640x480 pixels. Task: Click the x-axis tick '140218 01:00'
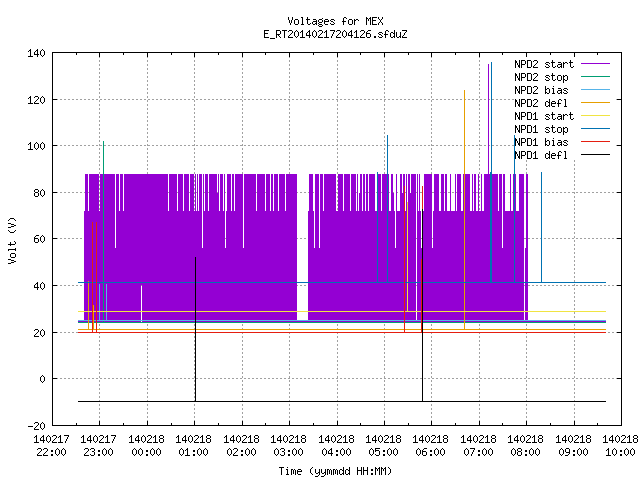tap(194, 446)
